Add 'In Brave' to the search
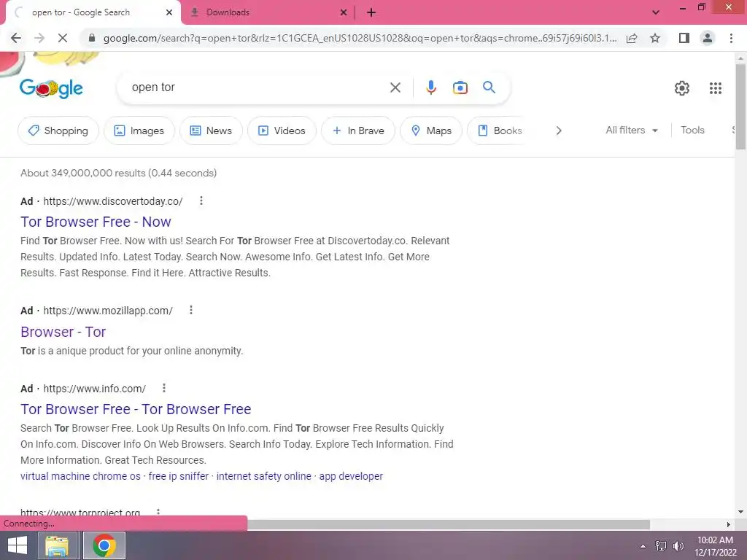747x560 pixels. coord(358,131)
